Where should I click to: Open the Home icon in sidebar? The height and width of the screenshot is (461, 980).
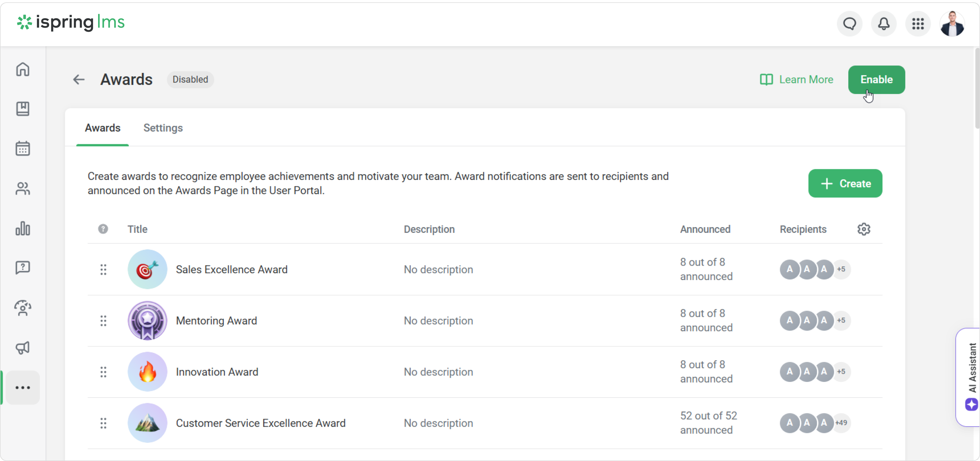pos(23,70)
